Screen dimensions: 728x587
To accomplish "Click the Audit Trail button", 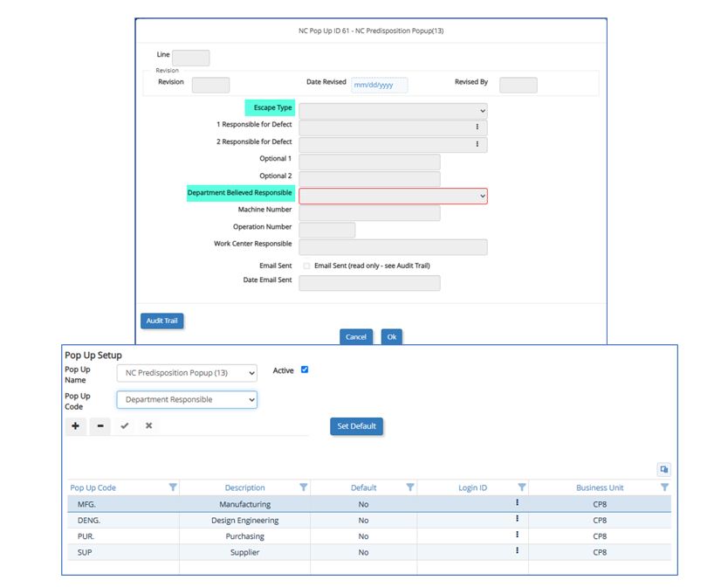I will 161,321.
